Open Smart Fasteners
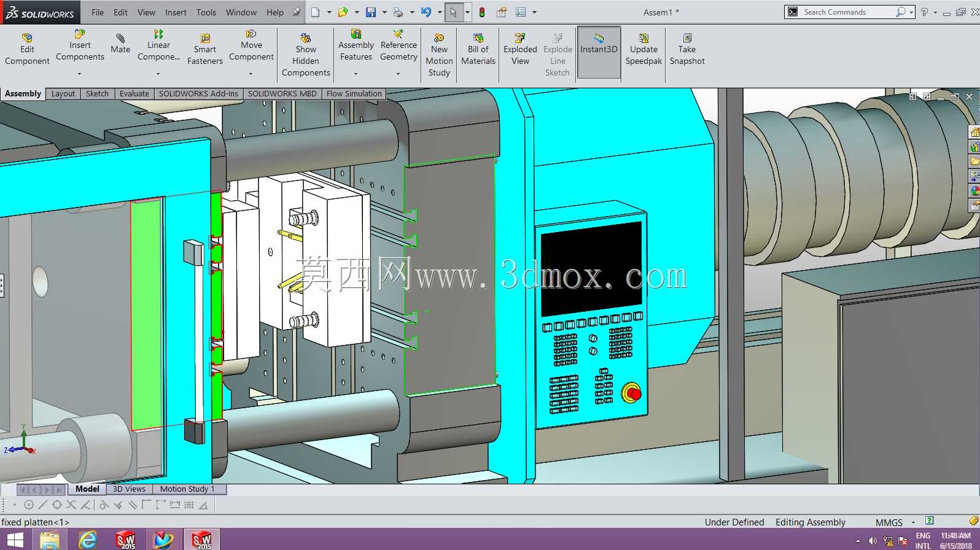980x550 pixels. pyautogui.click(x=205, y=49)
